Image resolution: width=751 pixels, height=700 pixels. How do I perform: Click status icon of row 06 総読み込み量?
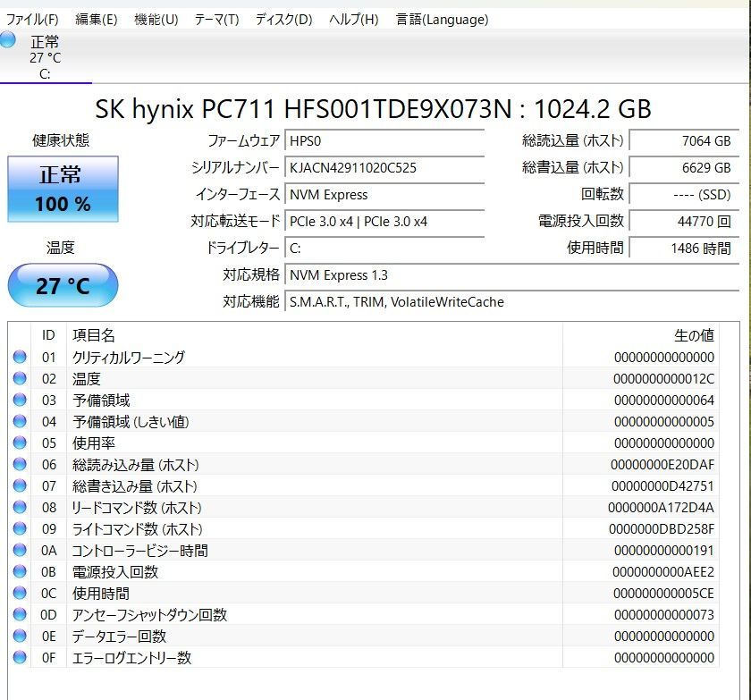coord(20,464)
